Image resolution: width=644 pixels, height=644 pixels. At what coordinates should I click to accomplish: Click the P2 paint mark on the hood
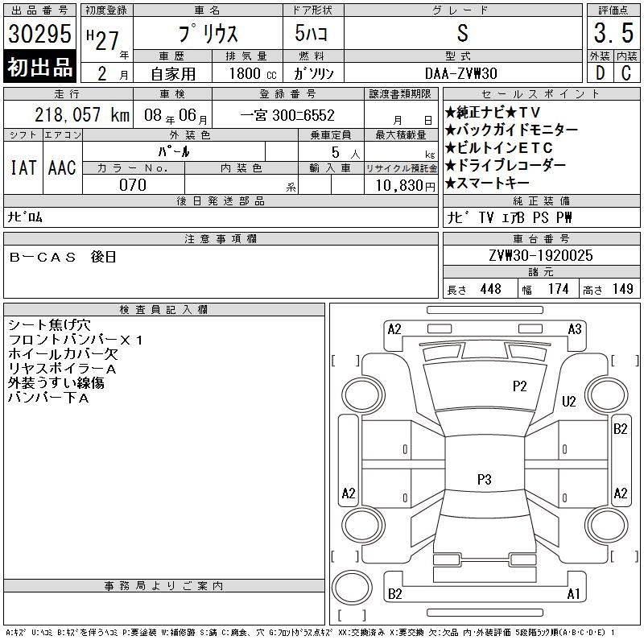[x=519, y=386]
